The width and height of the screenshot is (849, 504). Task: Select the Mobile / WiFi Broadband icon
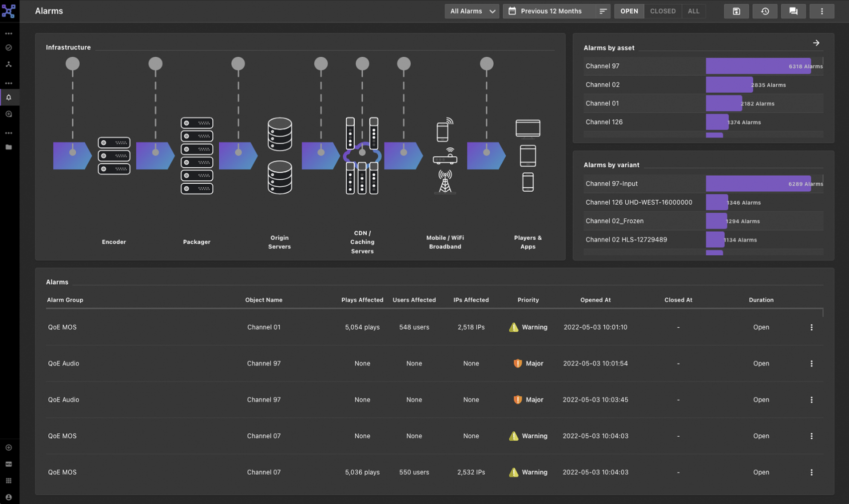tap(445, 156)
